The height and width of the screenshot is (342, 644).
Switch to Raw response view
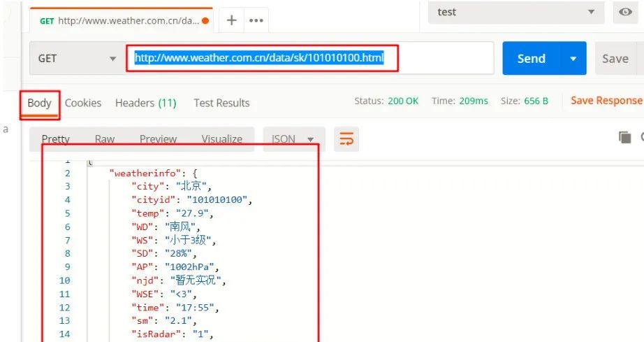click(x=105, y=139)
